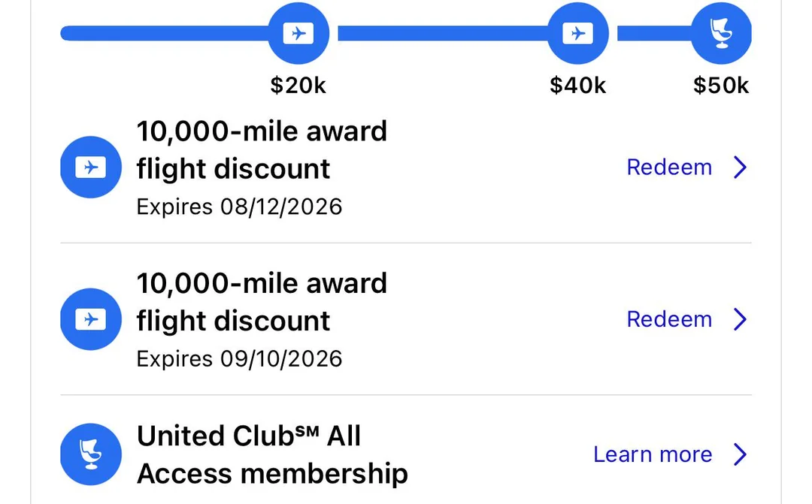Viewport: 812px width, 504px height.
Task: Click the $40k milestone label
Action: (577, 86)
